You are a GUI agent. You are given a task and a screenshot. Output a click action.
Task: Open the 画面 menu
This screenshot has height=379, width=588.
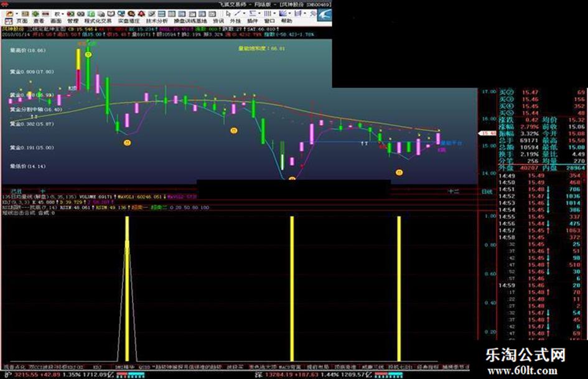tap(56, 21)
